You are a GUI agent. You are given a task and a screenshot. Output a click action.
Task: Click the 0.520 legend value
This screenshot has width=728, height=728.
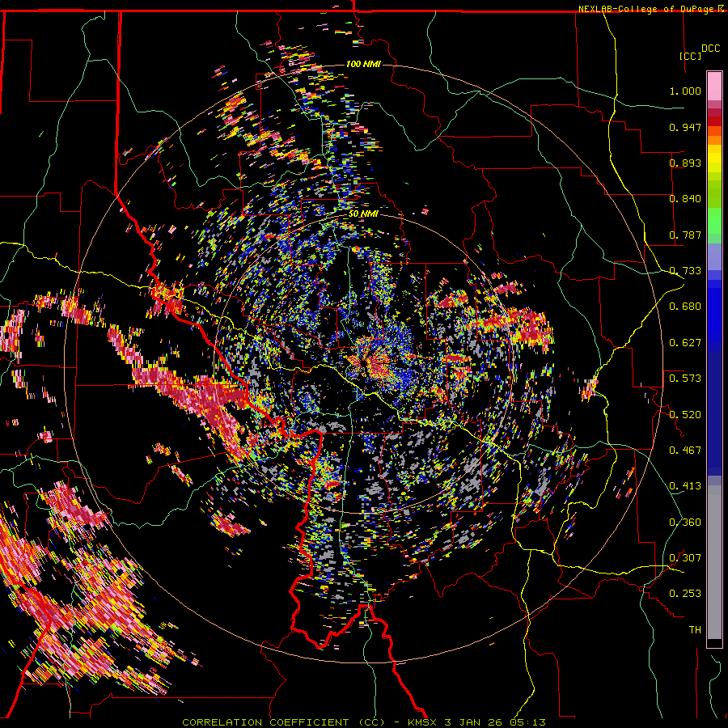[685, 415]
